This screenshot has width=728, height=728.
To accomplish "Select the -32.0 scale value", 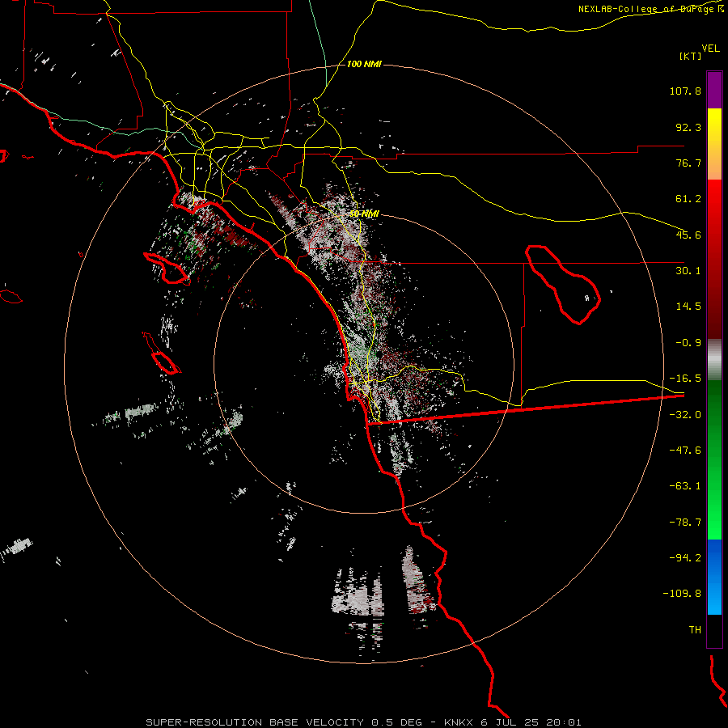I will 685,415.
